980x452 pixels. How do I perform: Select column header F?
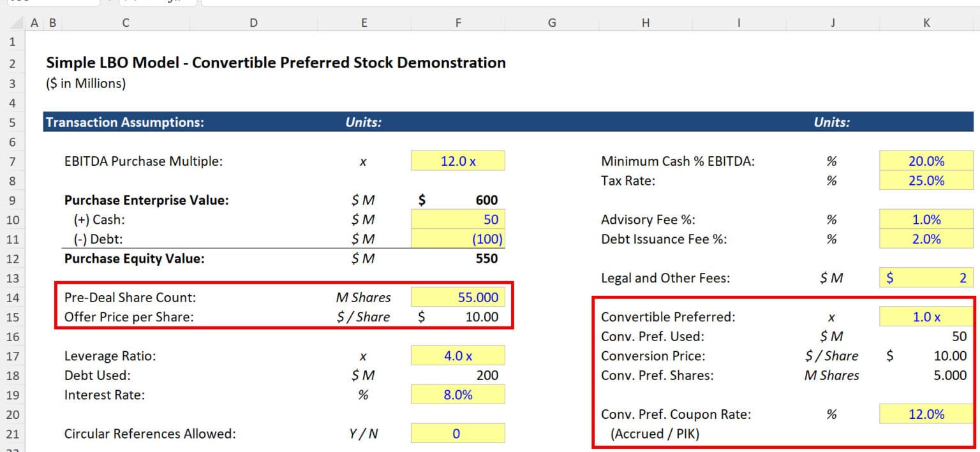tap(457, 22)
